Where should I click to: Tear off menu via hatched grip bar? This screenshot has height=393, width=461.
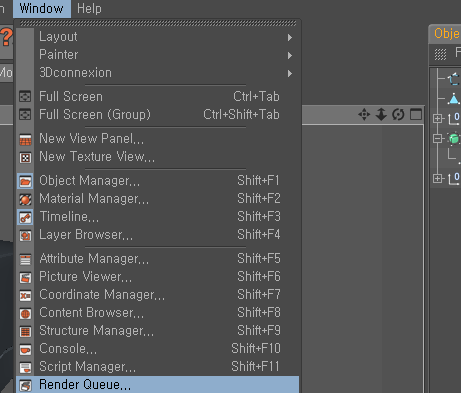click(158, 23)
